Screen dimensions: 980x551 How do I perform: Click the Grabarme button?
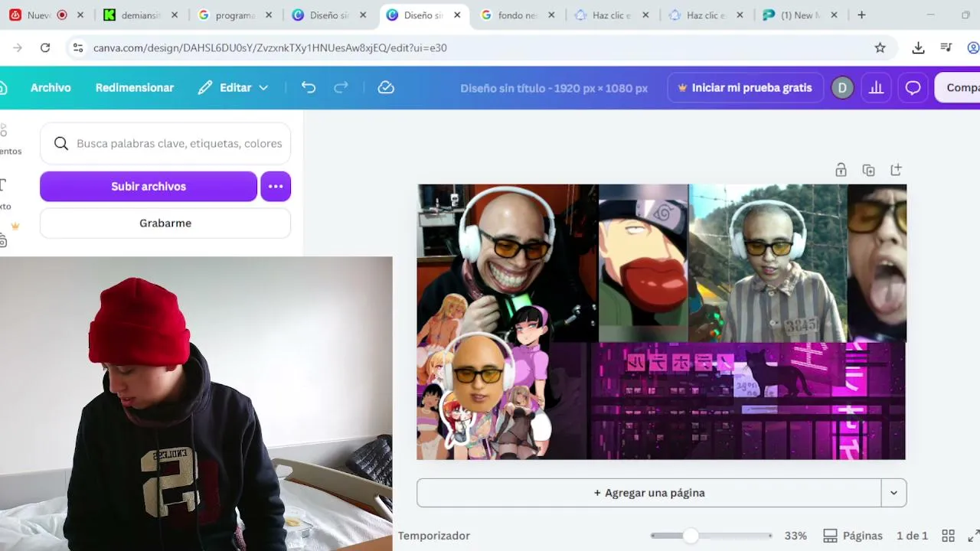pos(165,223)
